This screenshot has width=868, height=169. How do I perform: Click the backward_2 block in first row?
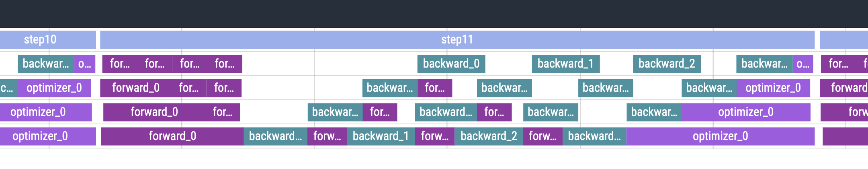tap(667, 64)
